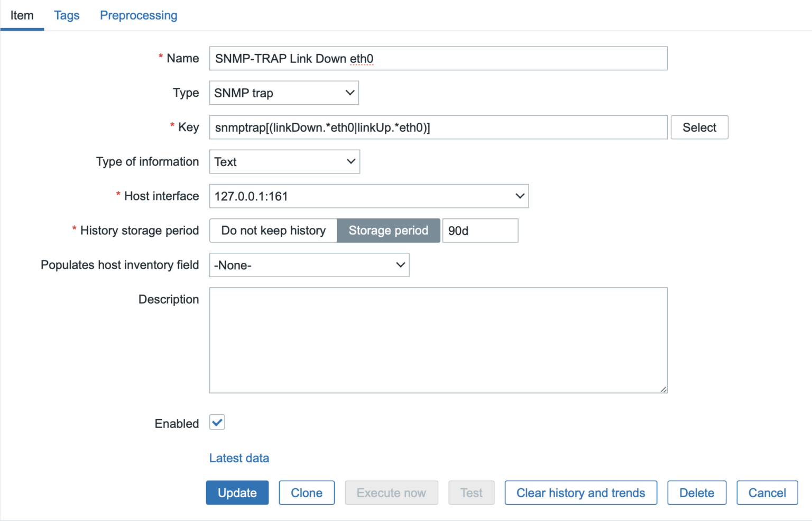Clear history and trends for this item

point(580,492)
